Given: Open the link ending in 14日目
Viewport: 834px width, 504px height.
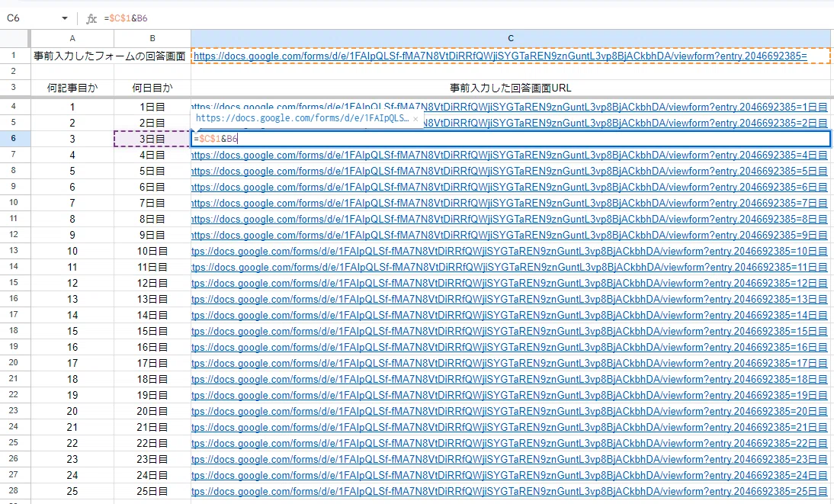Looking at the screenshot, I should (x=509, y=315).
